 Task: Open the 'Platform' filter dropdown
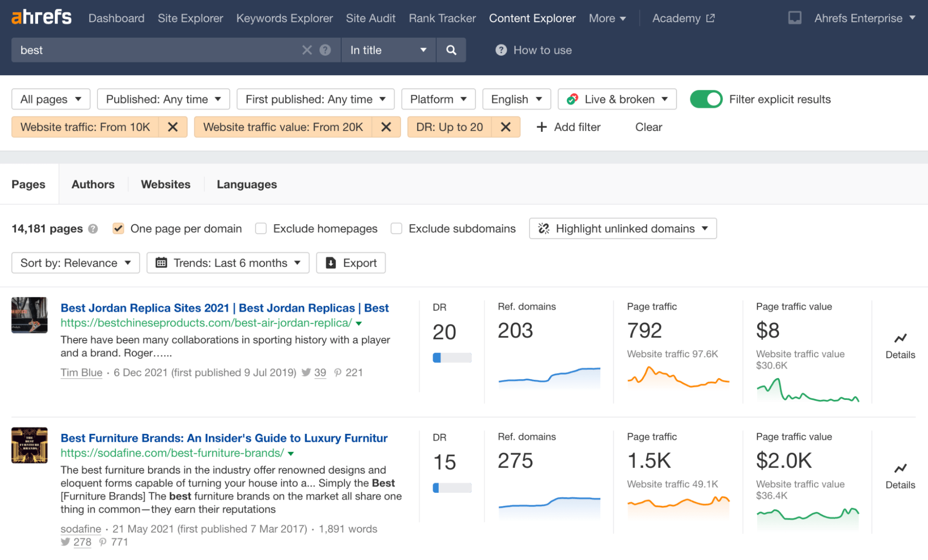437,99
